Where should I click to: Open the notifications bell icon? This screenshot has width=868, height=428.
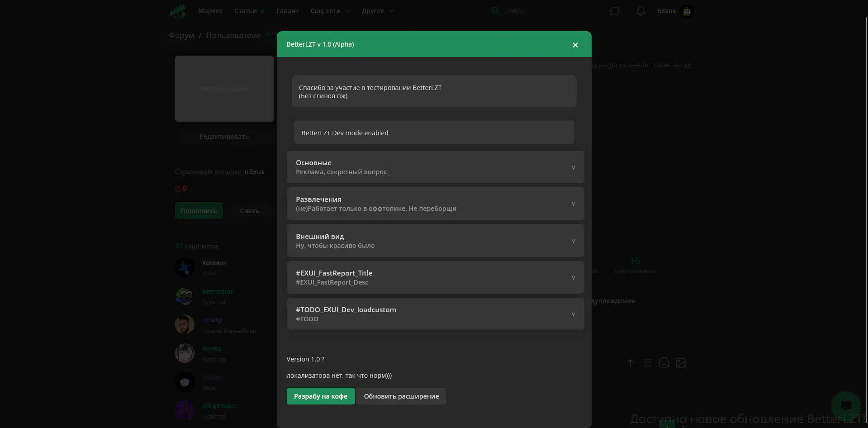tap(641, 11)
